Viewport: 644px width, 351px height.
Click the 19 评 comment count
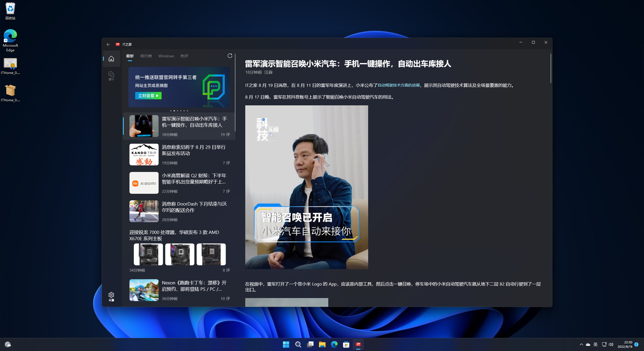225,135
